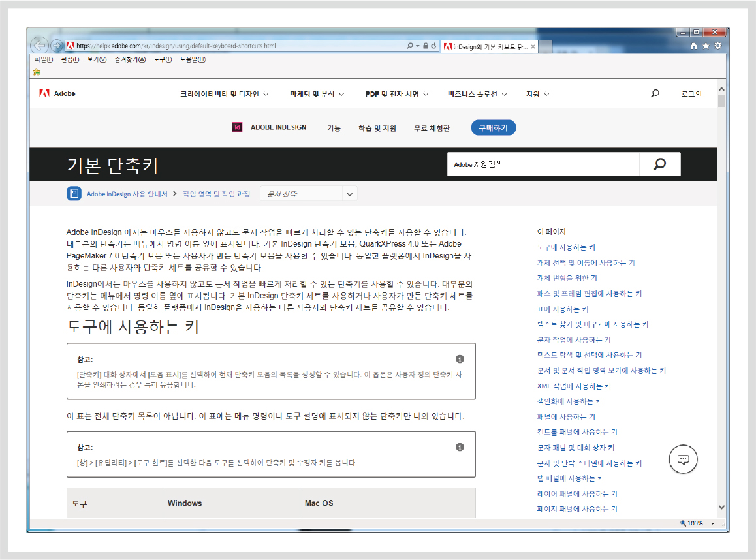This screenshot has width=756, height=560.
Task: Open browser Tools gear icon
Action: (718, 46)
